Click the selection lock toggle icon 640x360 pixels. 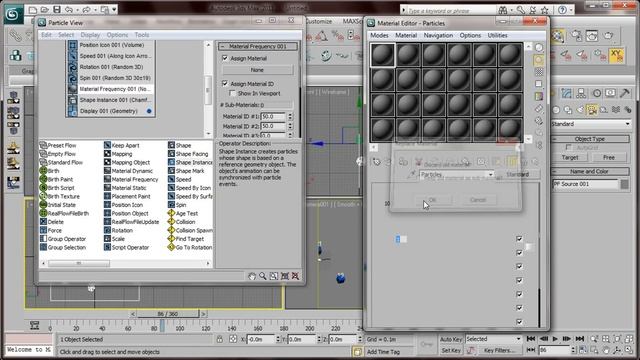(x=220, y=339)
